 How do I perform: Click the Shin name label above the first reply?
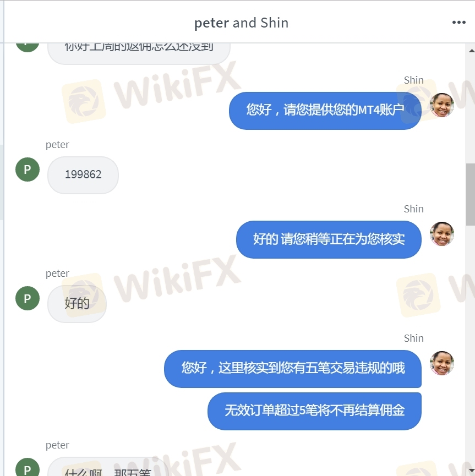(x=413, y=80)
